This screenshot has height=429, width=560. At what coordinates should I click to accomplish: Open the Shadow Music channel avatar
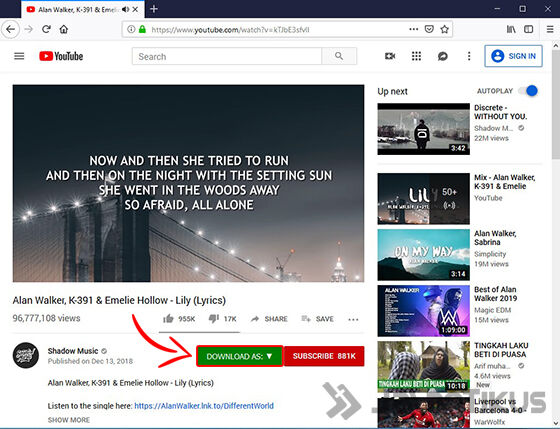click(x=26, y=355)
